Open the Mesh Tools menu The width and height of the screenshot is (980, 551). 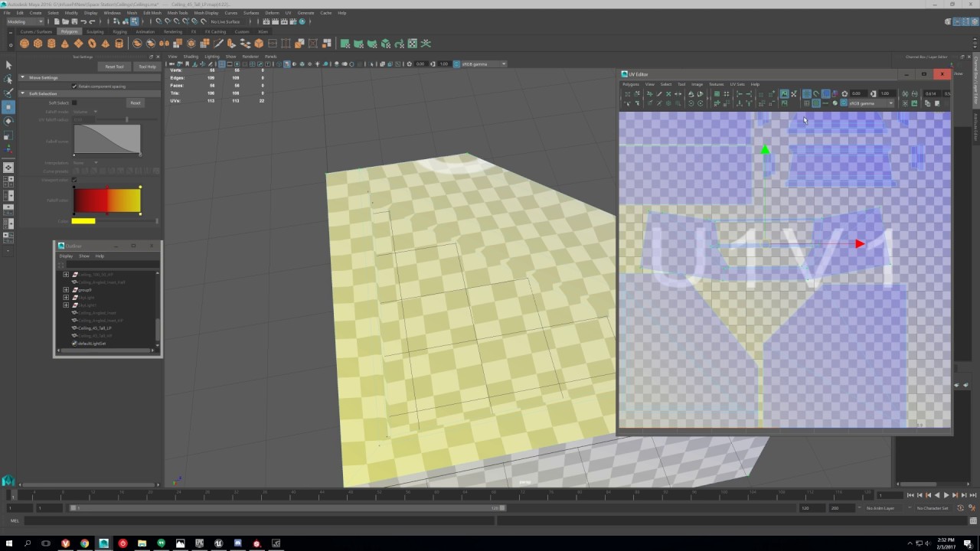point(178,13)
